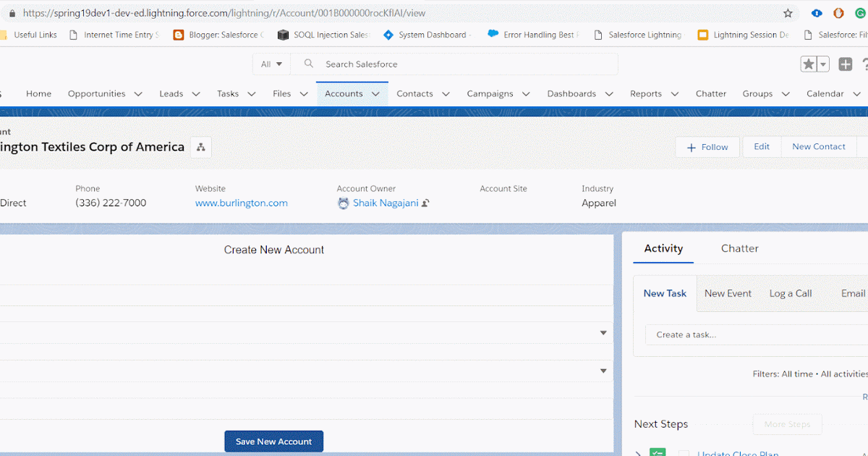Toggle the bookmark star for this page
The image size is (868, 456).
786,12
